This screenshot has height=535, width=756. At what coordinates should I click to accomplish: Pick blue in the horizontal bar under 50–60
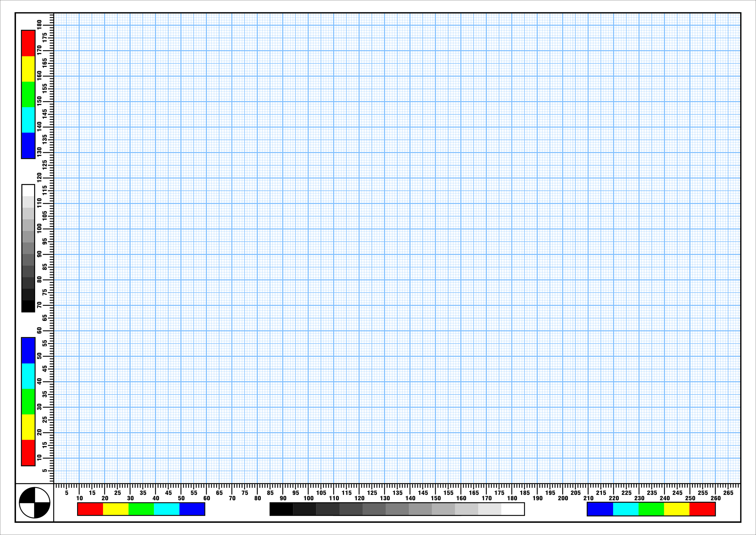click(x=192, y=509)
